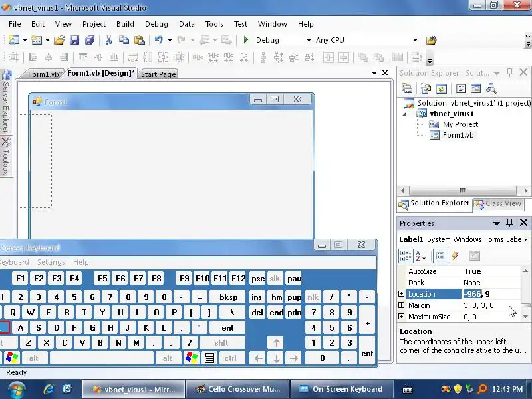The width and height of the screenshot is (532, 399).
Task: Open the Undo history dropdown arrow
Action: coord(170,40)
